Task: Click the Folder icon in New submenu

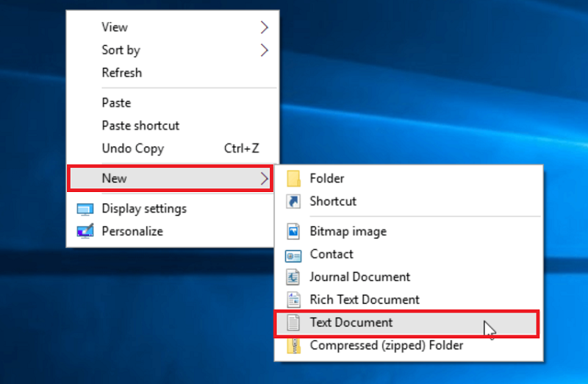Action: (x=294, y=179)
